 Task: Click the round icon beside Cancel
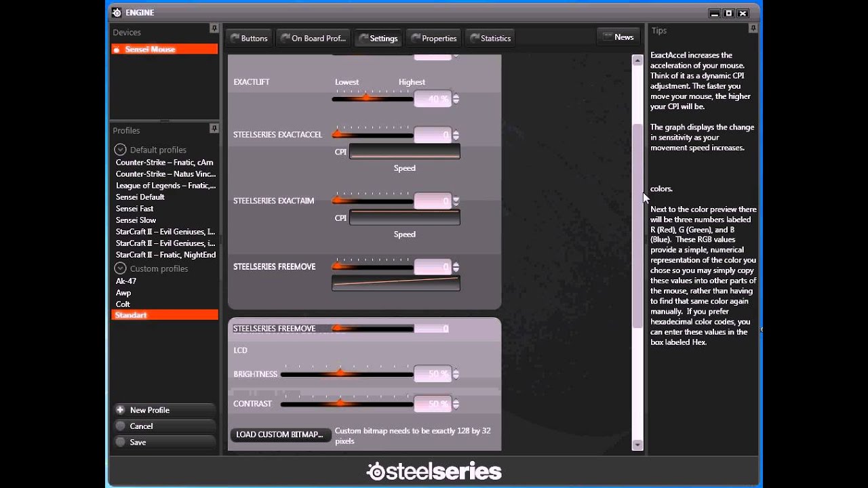pyautogui.click(x=120, y=426)
